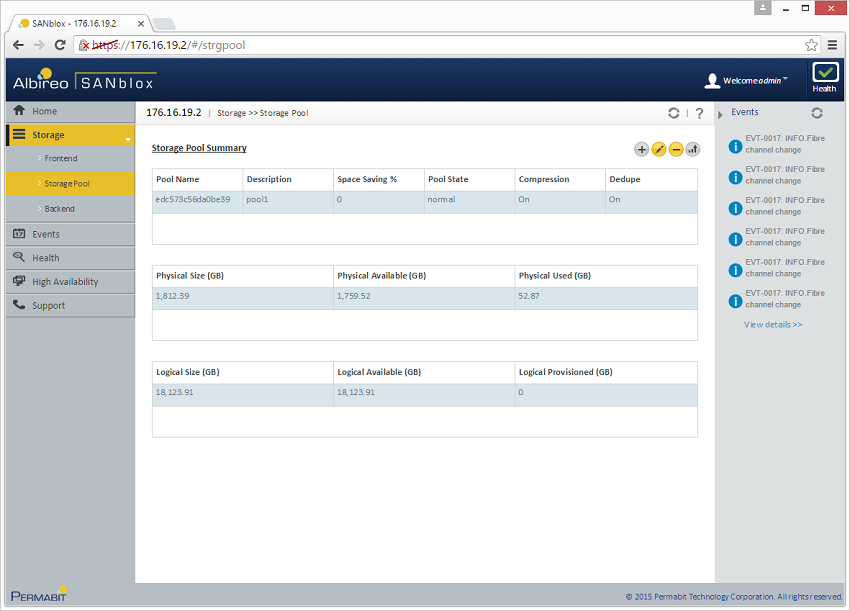Select Backend under Storage
The image size is (850, 611).
(x=70, y=209)
